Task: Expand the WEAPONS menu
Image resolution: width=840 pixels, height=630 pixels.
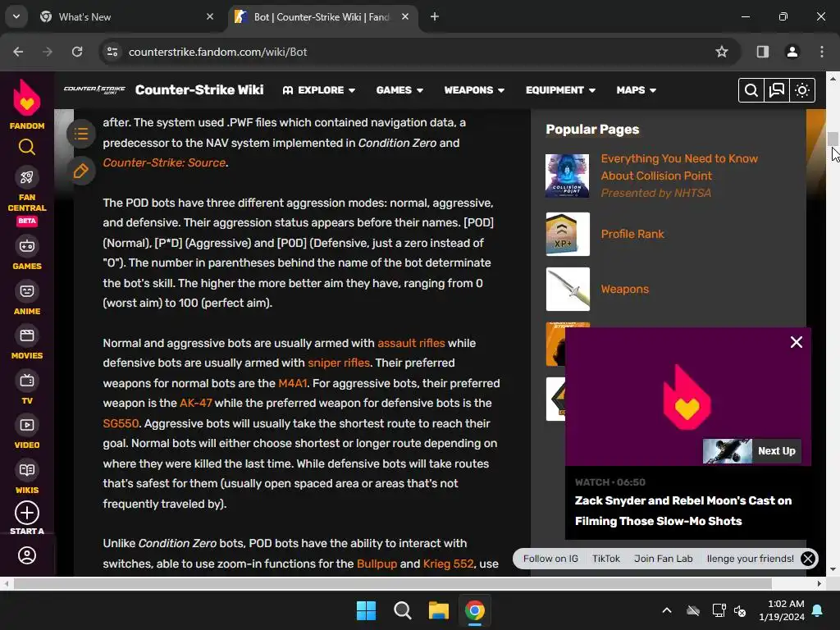Action: tap(474, 90)
